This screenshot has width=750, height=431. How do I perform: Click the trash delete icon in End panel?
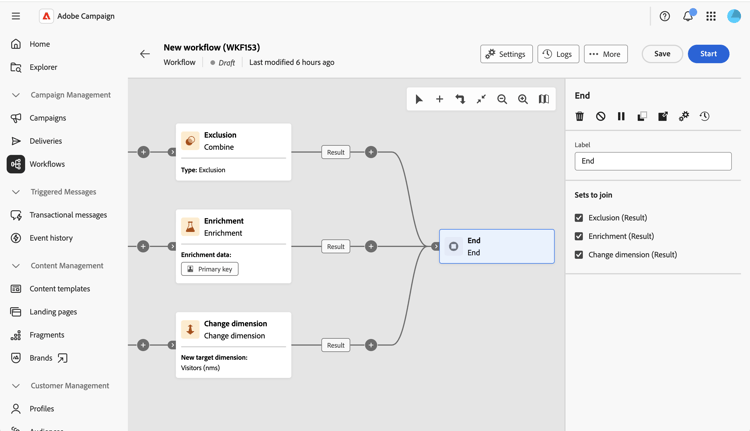pyautogui.click(x=579, y=116)
